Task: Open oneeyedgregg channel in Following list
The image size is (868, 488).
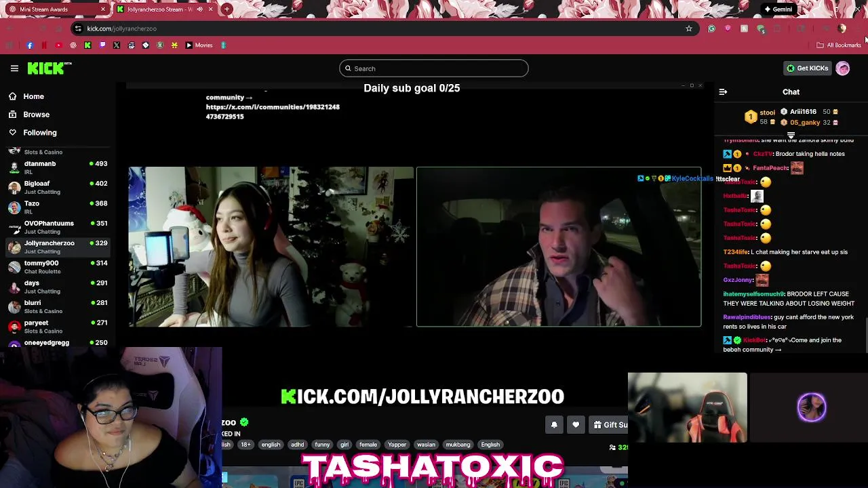Action: point(58,343)
